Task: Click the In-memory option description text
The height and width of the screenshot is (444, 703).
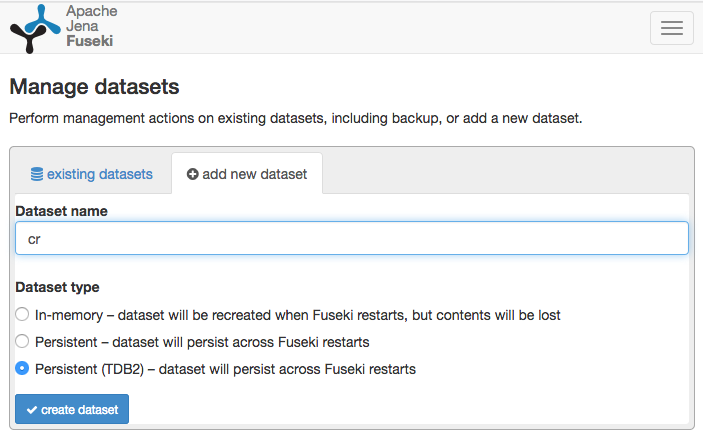Action: tap(298, 315)
